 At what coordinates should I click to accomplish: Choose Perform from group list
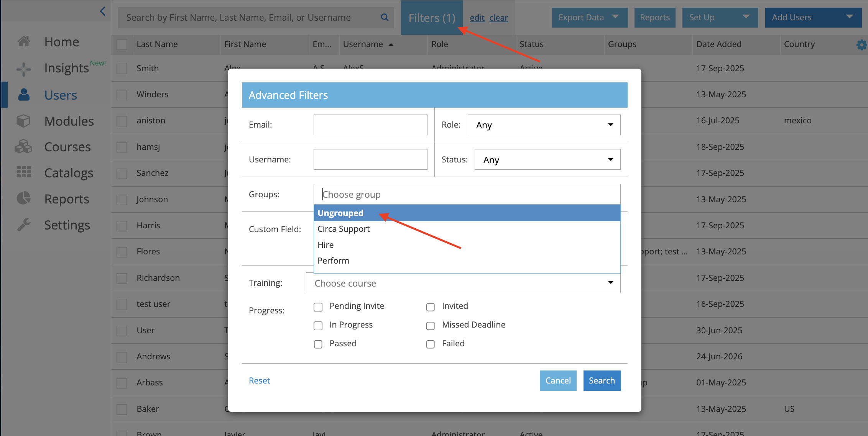coord(467,261)
